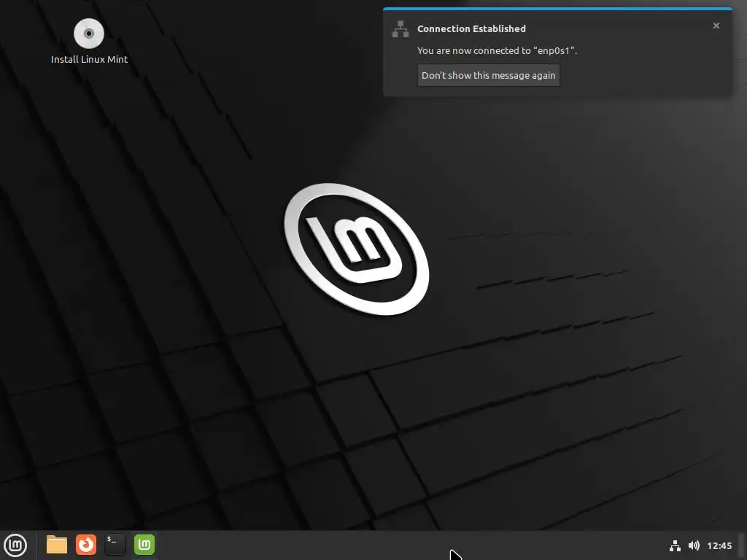Click the "Connection Established" notification title
Viewport: 747px width, 560px height.
click(472, 28)
